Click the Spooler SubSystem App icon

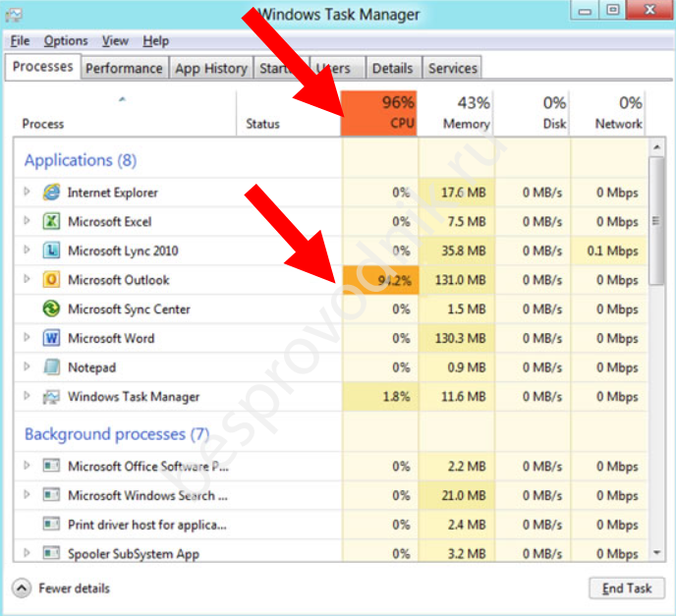[51, 553]
